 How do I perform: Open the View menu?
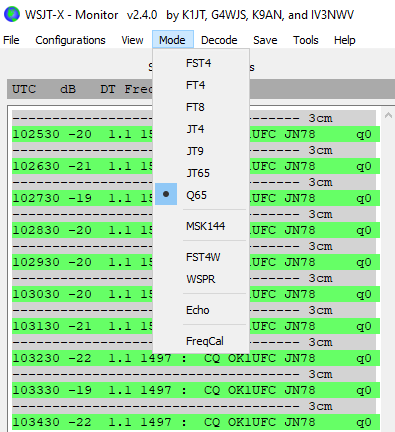132,40
